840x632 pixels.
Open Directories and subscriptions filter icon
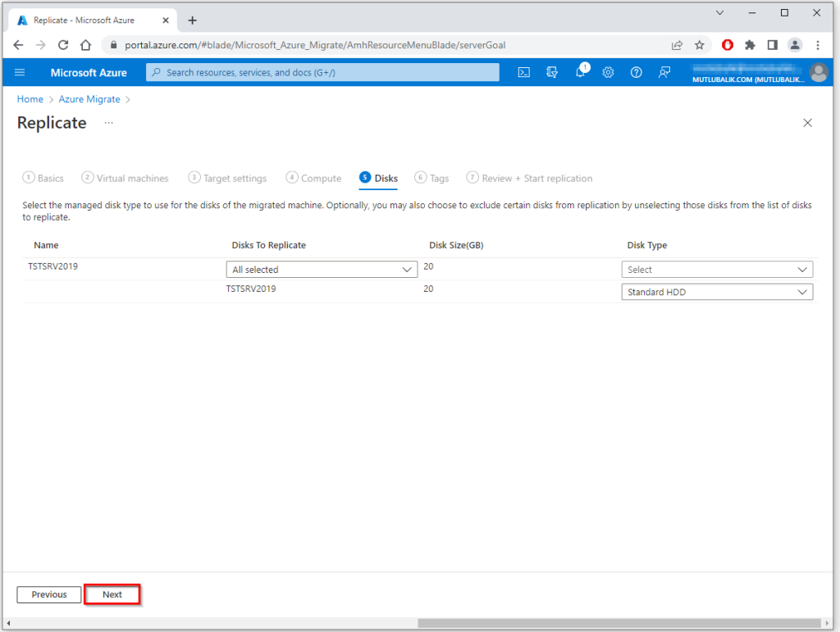pos(552,72)
